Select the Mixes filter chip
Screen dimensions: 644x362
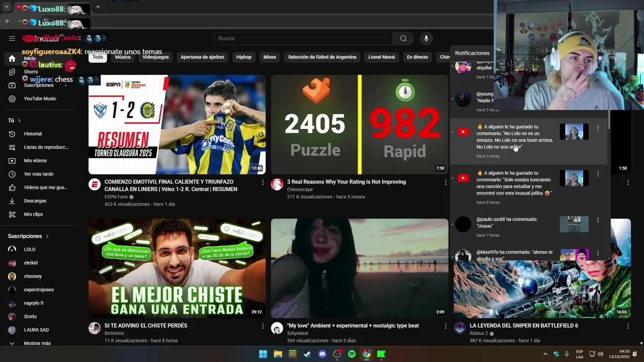coord(270,57)
